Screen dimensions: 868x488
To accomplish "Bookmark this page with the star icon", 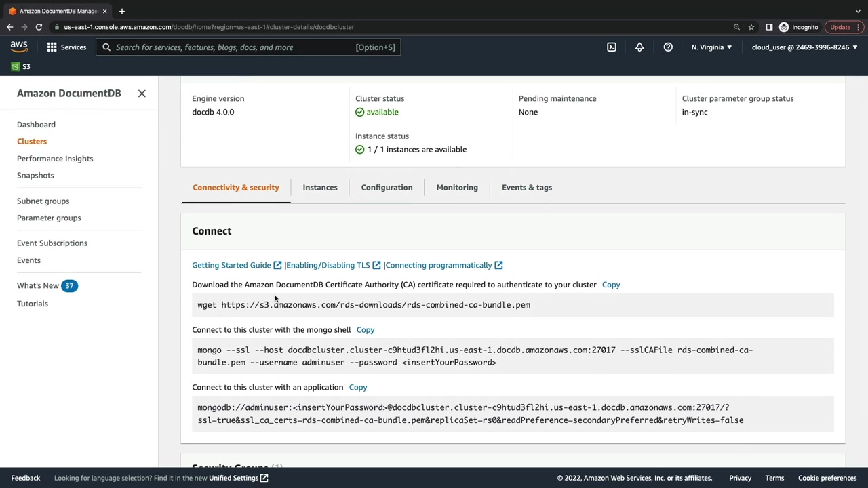I will pos(751,27).
